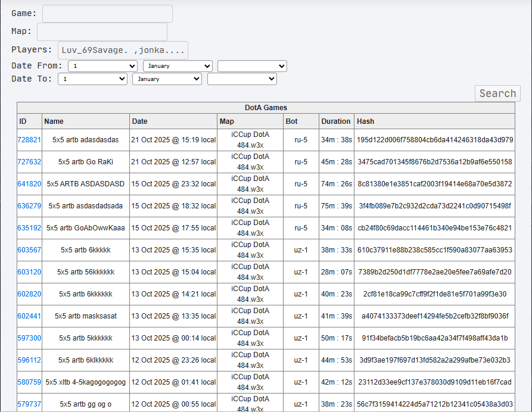
Task: Click the Name column header
Action: [86, 121]
